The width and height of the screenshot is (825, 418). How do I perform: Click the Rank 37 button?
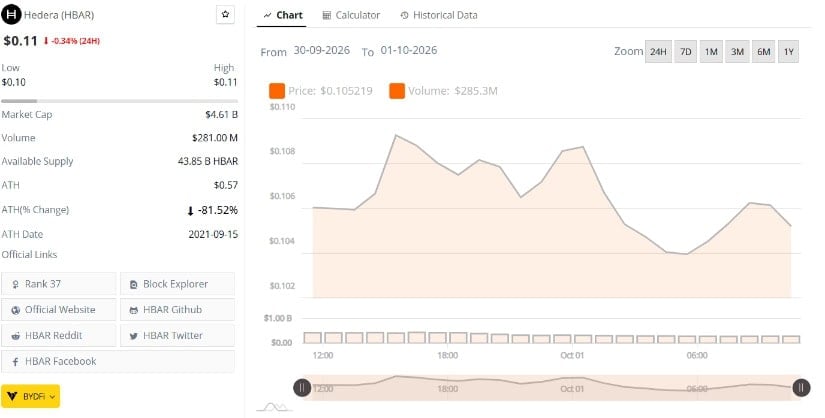58,284
